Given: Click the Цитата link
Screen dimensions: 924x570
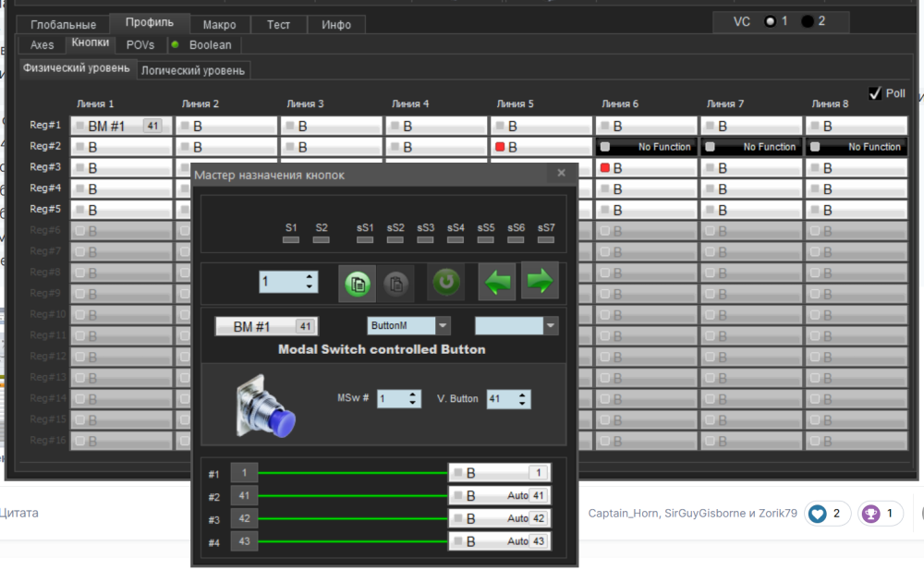Looking at the screenshot, I should click(x=18, y=513).
